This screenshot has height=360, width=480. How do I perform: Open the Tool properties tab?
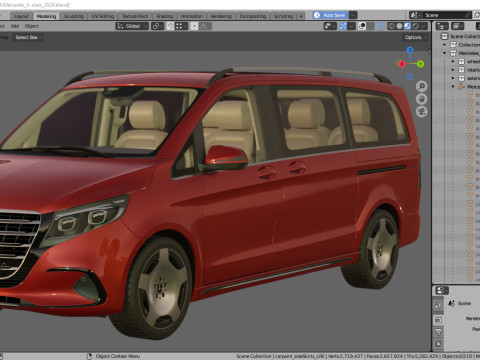tap(438, 305)
